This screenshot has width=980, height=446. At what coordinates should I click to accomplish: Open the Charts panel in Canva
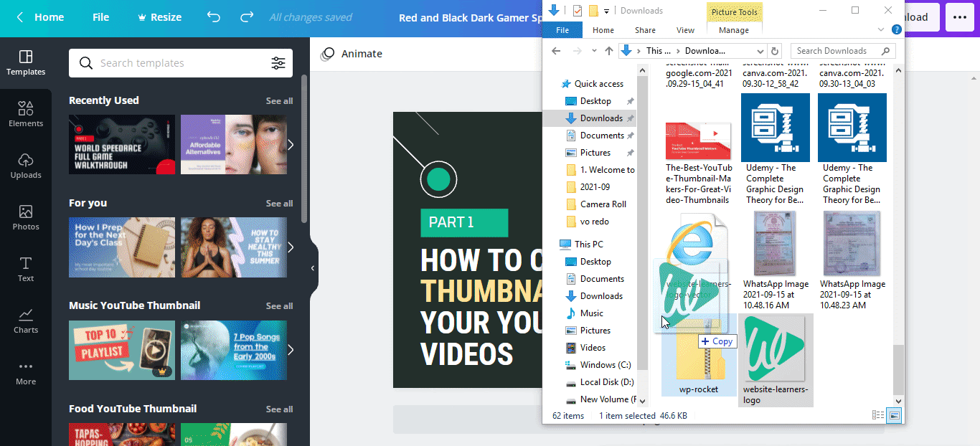click(26, 321)
